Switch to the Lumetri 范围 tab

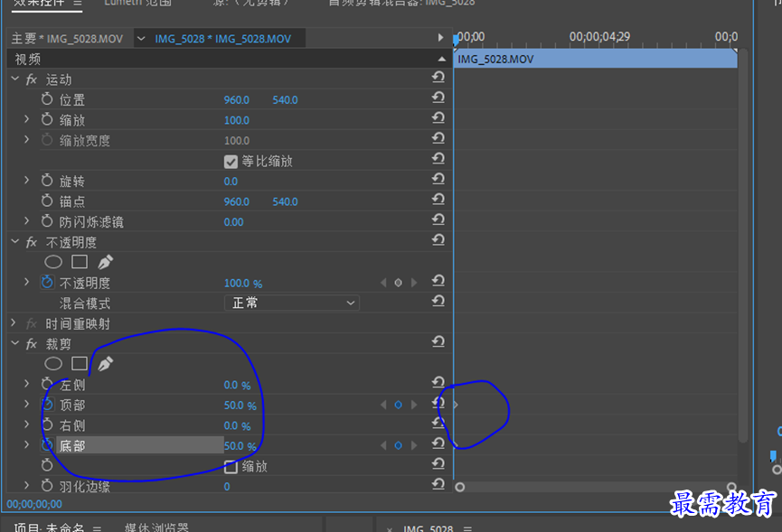point(137,3)
